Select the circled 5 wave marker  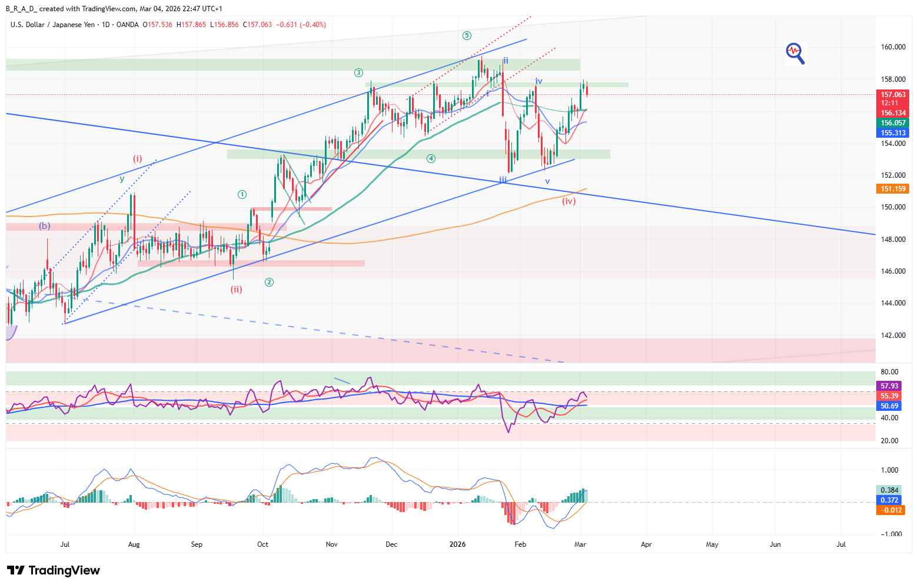(x=467, y=35)
